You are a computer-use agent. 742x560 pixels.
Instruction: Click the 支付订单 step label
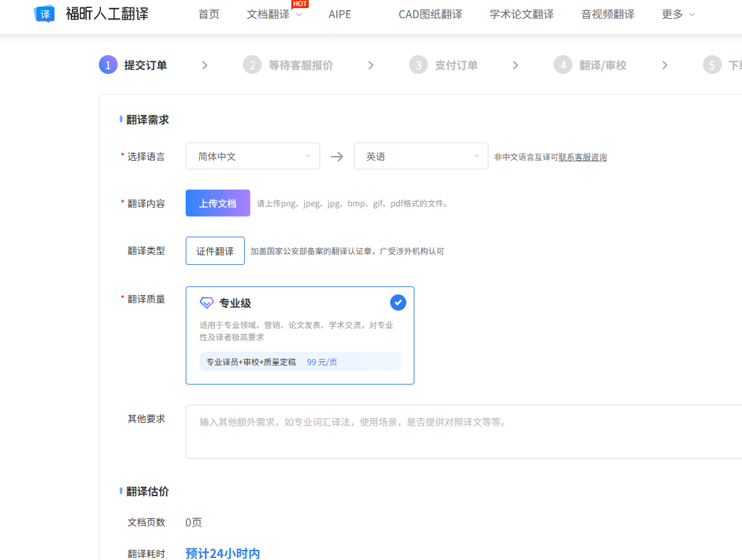(456, 65)
